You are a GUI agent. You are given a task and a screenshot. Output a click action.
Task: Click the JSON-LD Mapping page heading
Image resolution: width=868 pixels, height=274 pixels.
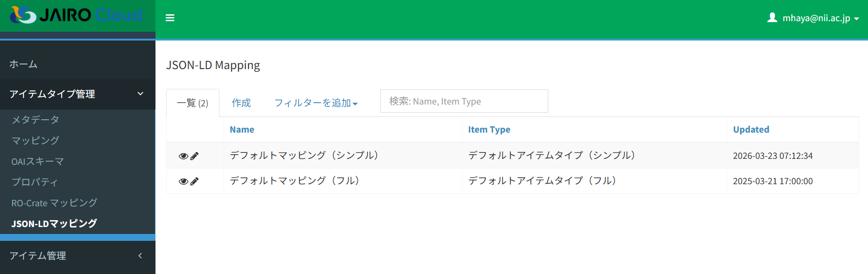pos(213,65)
